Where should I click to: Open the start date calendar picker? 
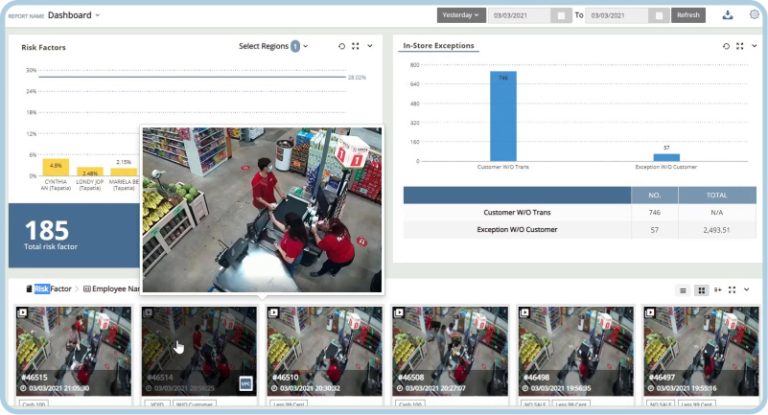click(563, 15)
